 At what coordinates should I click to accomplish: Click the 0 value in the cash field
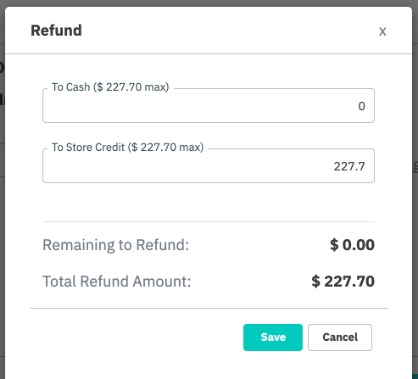(x=362, y=106)
